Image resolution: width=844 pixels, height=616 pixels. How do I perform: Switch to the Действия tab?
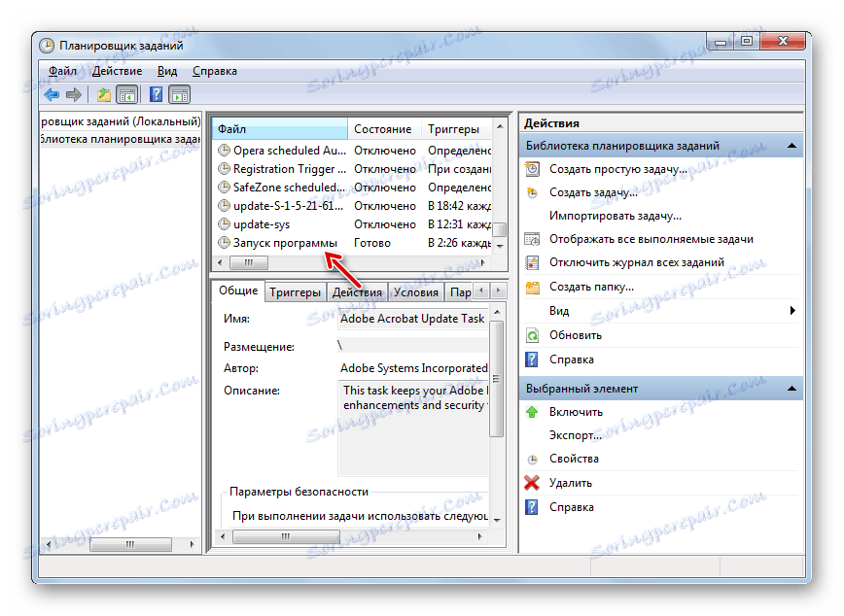pos(357,292)
